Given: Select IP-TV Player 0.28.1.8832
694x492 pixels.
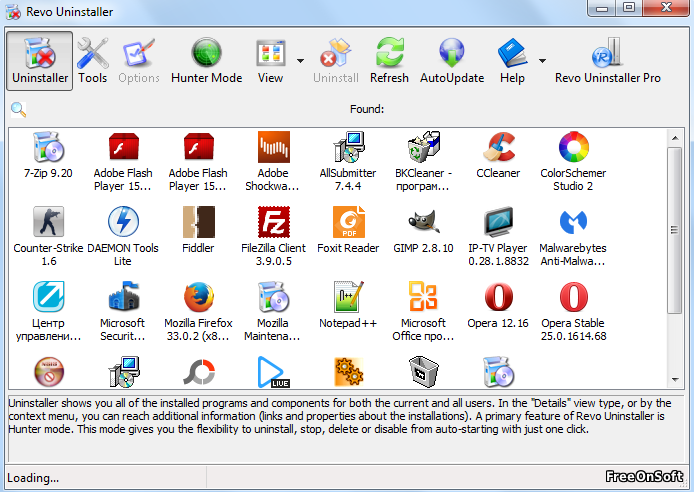Looking at the screenshot, I should coord(498,237).
